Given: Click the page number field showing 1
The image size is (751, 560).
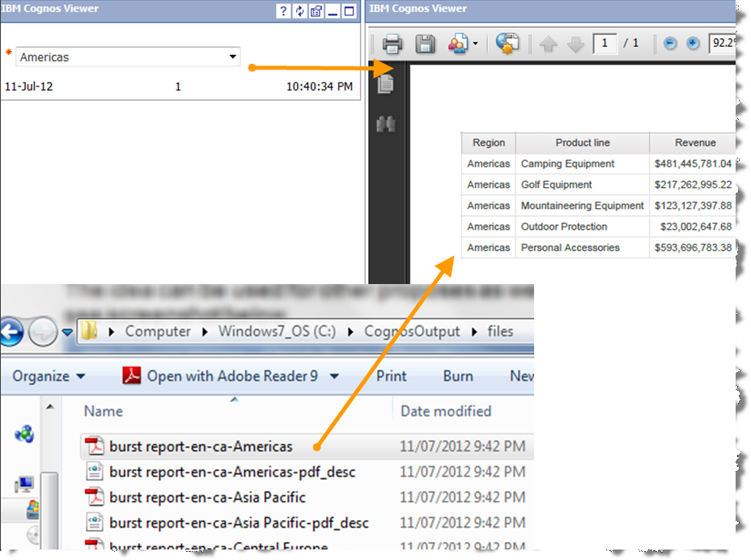Looking at the screenshot, I should pyautogui.click(x=605, y=44).
